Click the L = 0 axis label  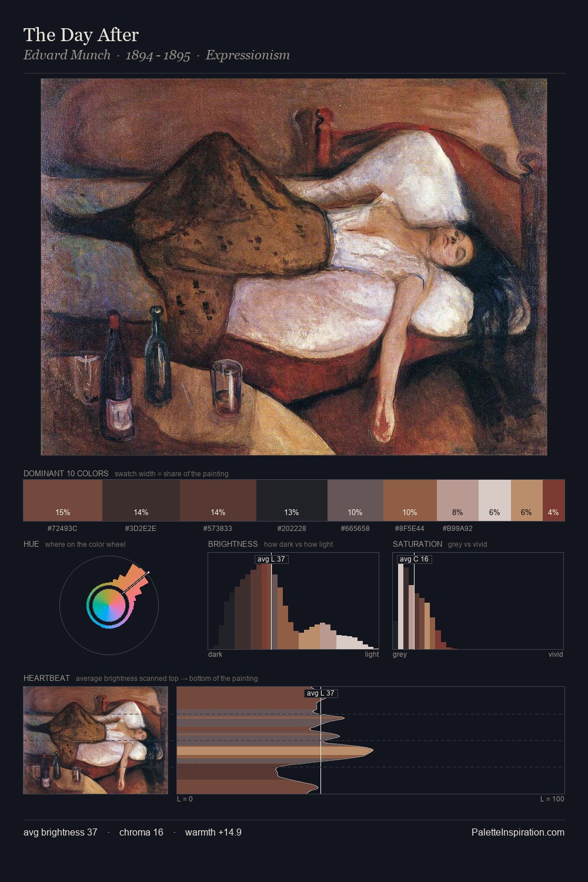pos(185,799)
